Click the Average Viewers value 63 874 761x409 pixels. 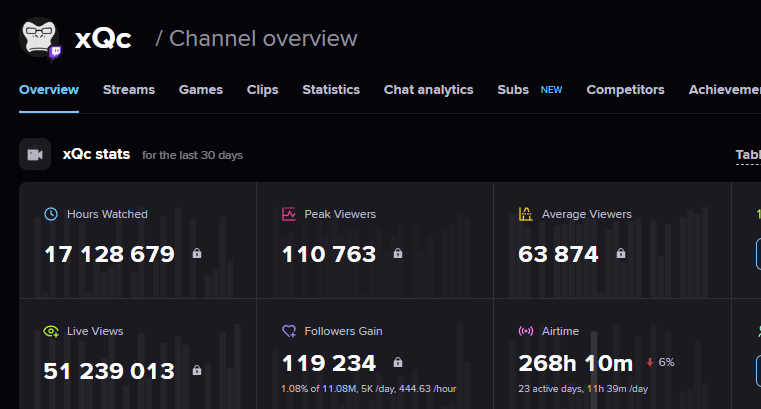[x=558, y=254]
